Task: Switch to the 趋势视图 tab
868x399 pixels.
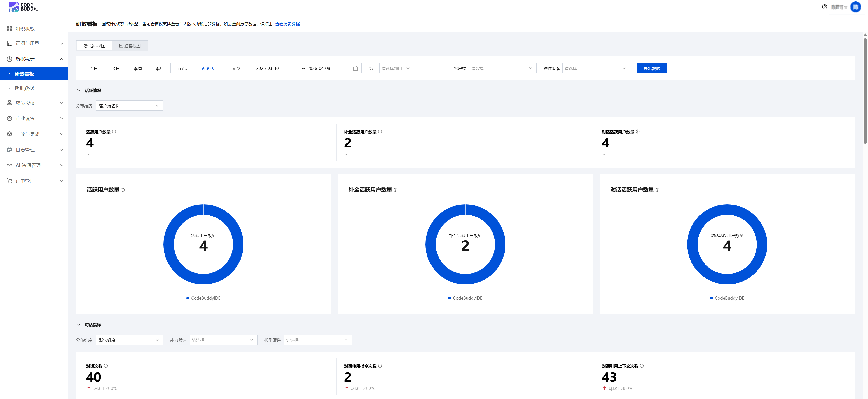Action: coord(130,46)
